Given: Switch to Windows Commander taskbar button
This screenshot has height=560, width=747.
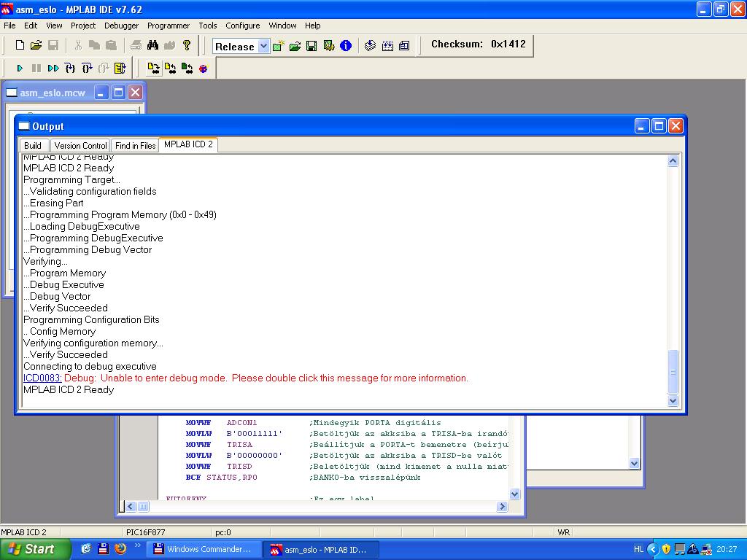Looking at the screenshot, I should point(204,550).
